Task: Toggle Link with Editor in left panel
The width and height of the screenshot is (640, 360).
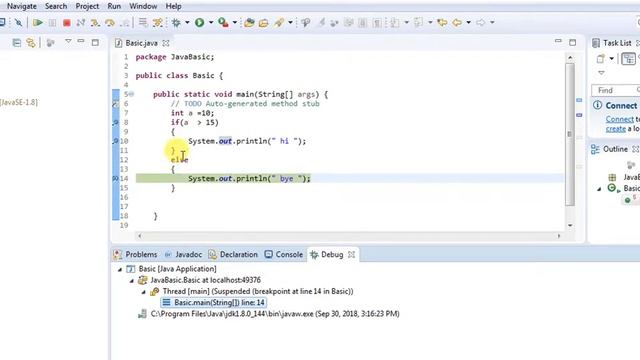Action: pos(31,42)
